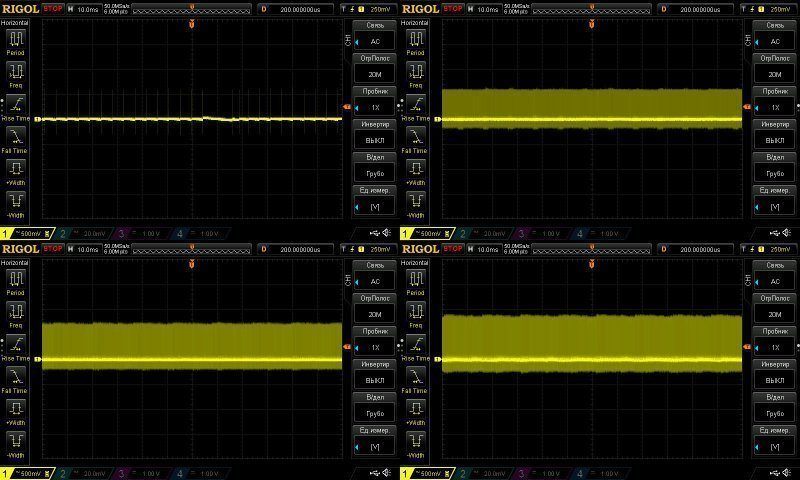Click the STOP status in top-left capture
The height and width of the screenshot is (480, 800).
point(53,9)
